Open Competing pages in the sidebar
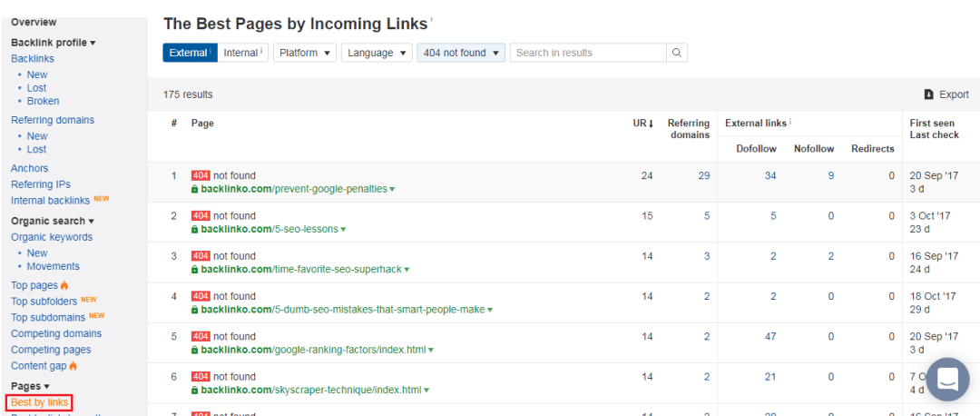This screenshot has width=980, height=416. tap(51, 350)
